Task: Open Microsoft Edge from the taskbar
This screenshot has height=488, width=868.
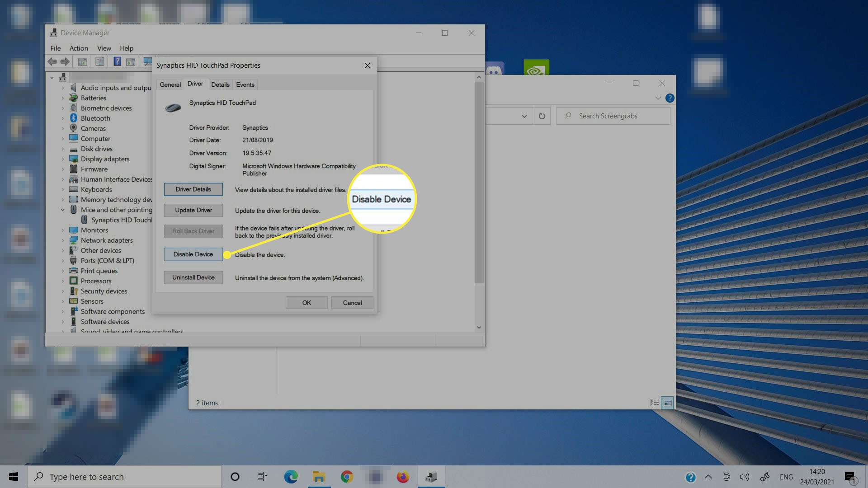Action: pos(290,476)
